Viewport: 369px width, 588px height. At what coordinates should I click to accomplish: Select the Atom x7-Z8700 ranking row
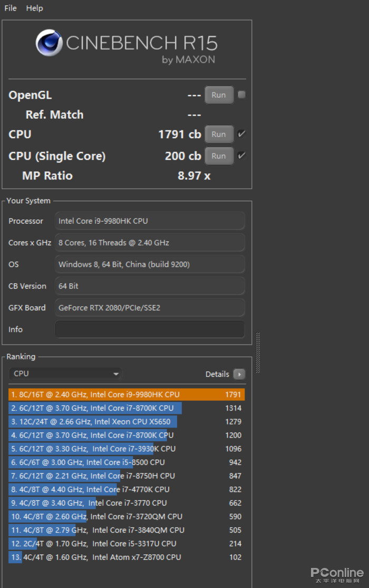(127, 557)
